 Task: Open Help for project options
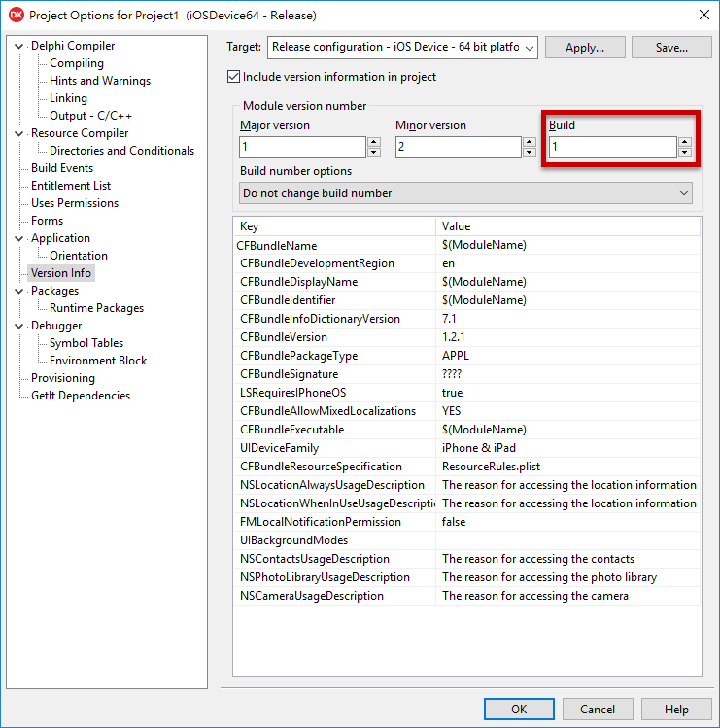pyautogui.click(x=676, y=709)
